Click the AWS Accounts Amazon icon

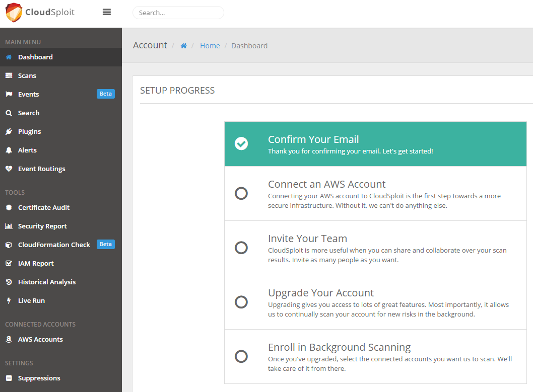(9, 339)
